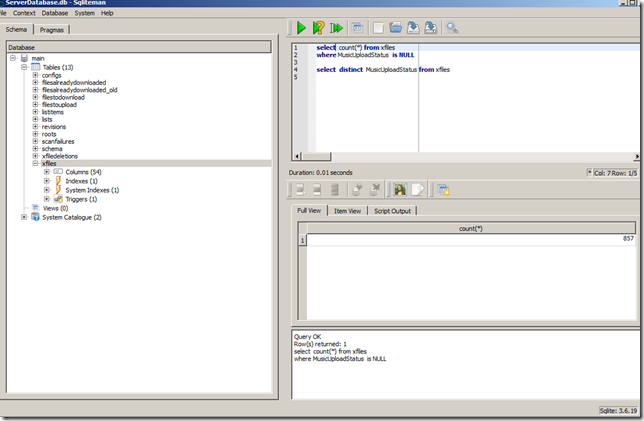
Task: Expand the System Catalogue (2) node
Action: click(x=24, y=217)
